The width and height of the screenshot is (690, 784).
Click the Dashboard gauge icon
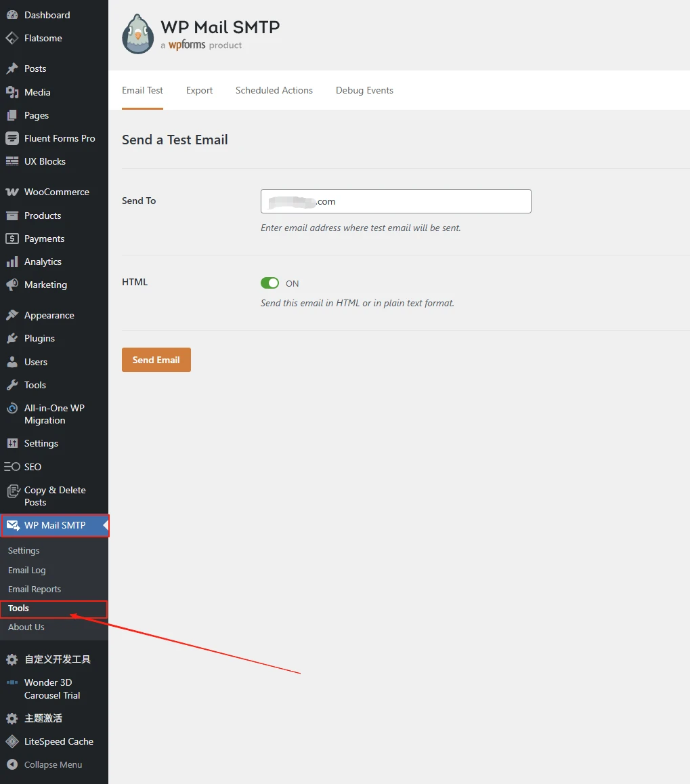(x=12, y=15)
